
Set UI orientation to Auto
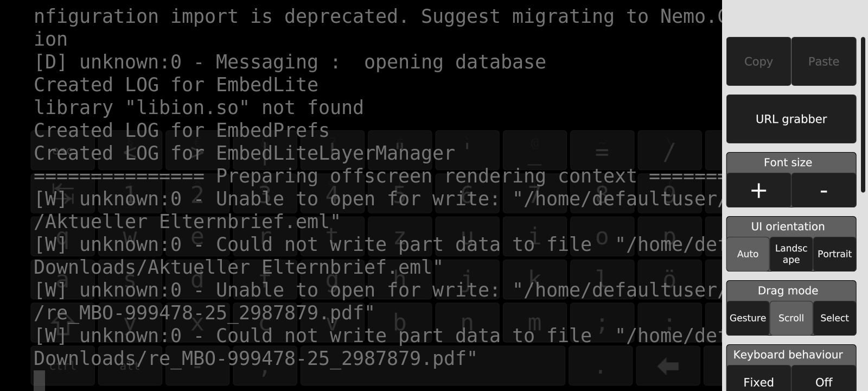748,254
